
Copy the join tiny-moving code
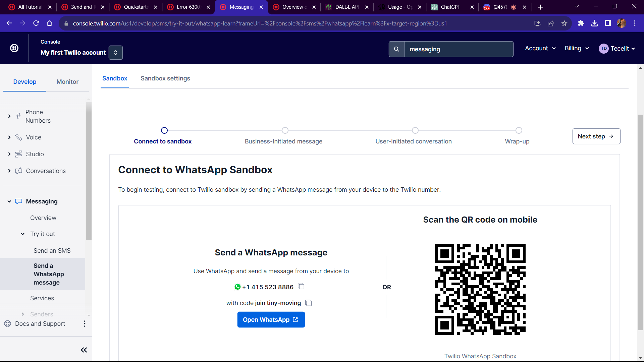click(x=309, y=303)
